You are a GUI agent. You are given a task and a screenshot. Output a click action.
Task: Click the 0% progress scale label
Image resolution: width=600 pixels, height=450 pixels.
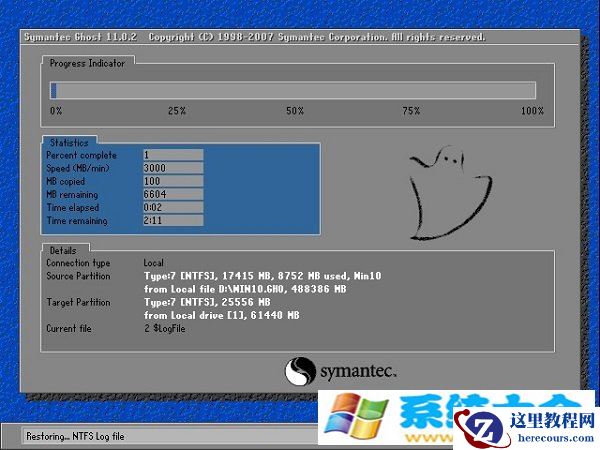[56, 111]
